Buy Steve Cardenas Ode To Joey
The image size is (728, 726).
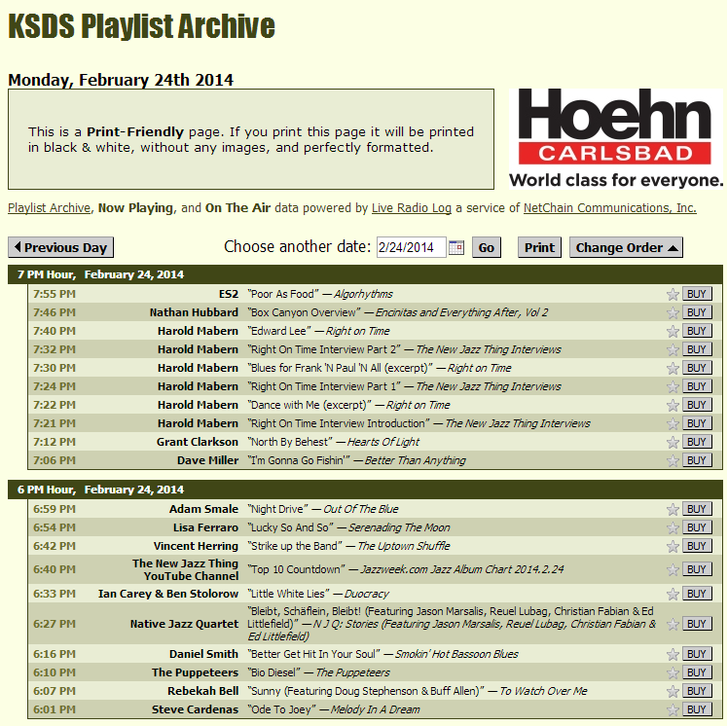[x=697, y=709]
